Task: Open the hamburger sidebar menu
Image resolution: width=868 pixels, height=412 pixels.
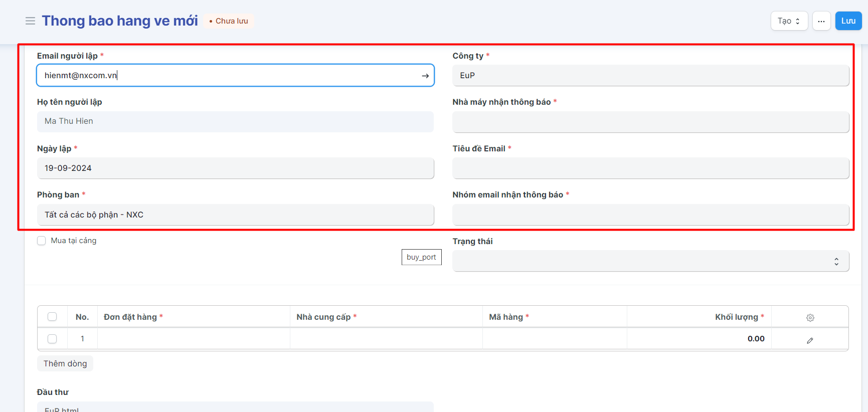Action: click(30, 21)
